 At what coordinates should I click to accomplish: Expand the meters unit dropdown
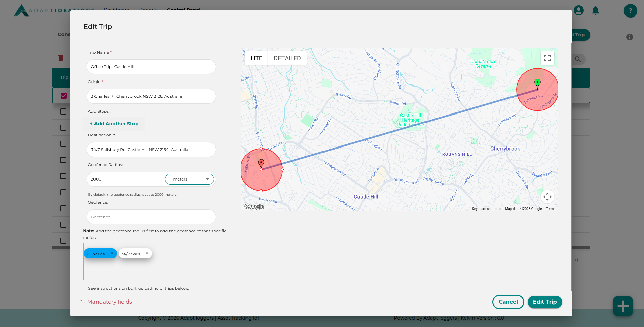(189, 179)
